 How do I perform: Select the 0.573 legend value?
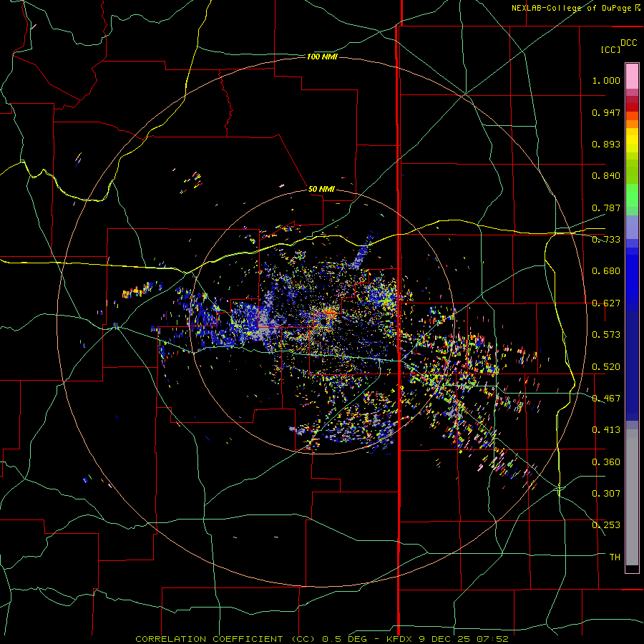(x=606, y=335)
